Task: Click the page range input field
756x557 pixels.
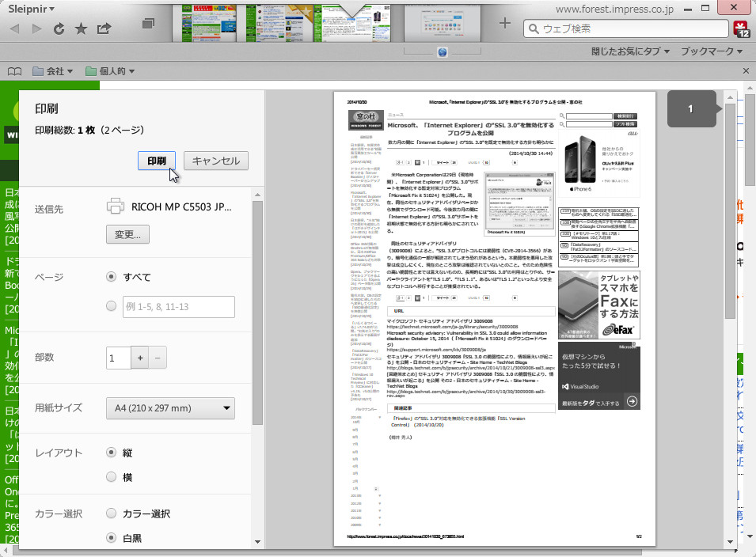Action: click(x=179, y=307)
